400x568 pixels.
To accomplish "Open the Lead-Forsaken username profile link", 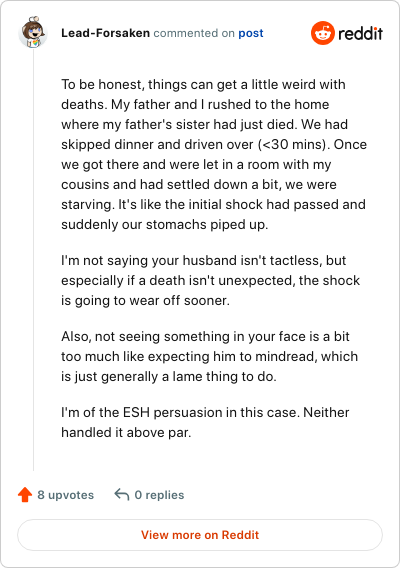I will [x=105, y=33].
